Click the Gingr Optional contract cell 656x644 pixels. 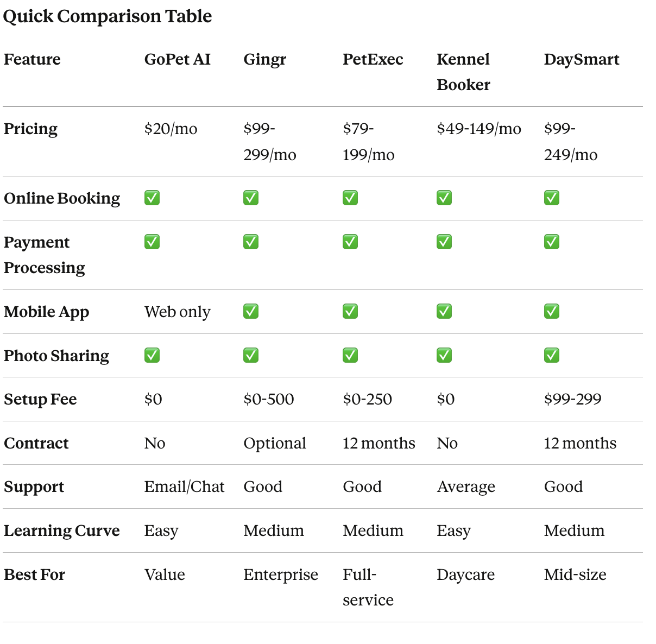(274, 443)
